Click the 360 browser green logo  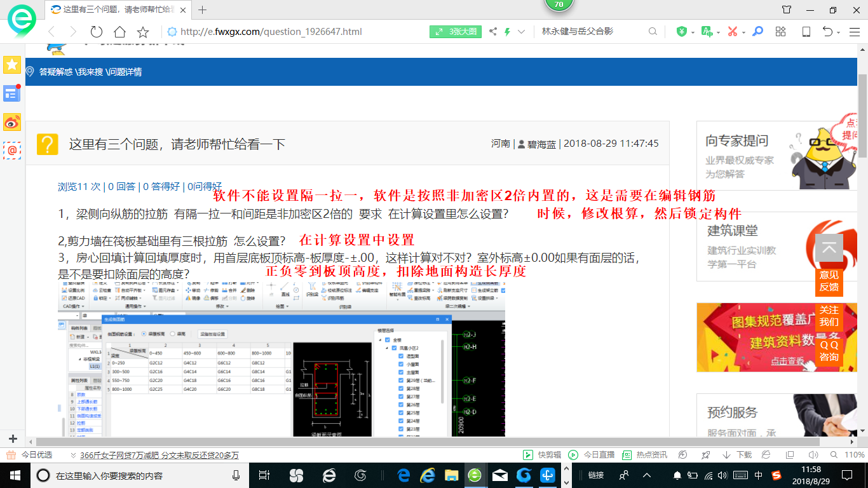(x=22, y=21)
